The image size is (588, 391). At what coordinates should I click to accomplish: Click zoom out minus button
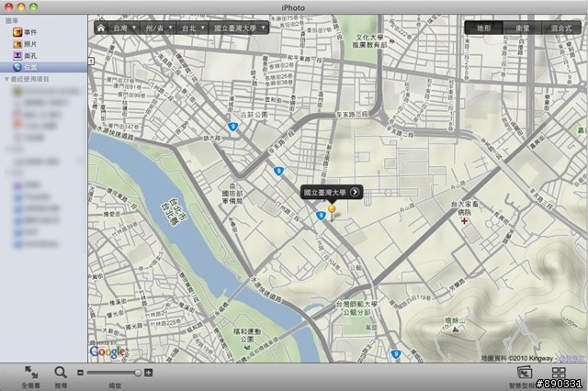click(x=80, y=373)
